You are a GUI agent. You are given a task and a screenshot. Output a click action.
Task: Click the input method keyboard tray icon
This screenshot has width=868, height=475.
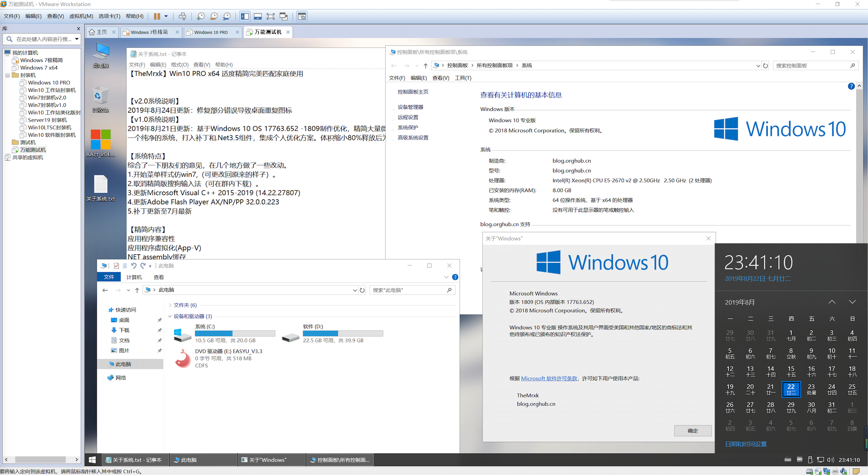click(x=788, y=459)
